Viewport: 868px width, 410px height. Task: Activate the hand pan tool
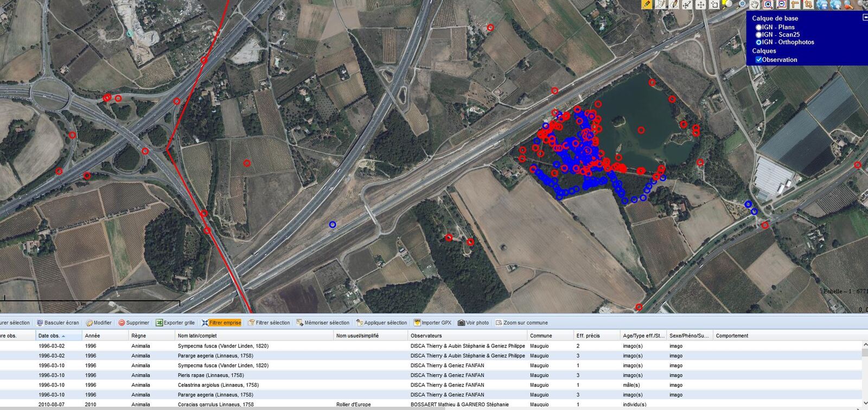point(755,4)
